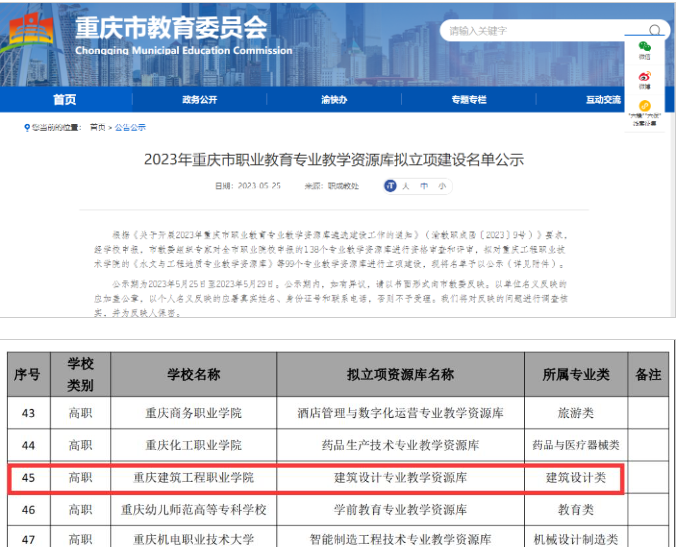Open the 政务公开 navigation tab
The width and height of the screenshot is (685, 547).
pyautogui.click(x=200, y=100)
